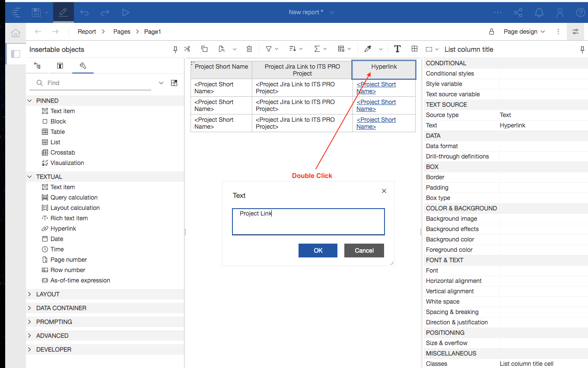The width and height of the screenshot is (588, 368).
Task: Click the Save report icon
Action: point(36,12)
